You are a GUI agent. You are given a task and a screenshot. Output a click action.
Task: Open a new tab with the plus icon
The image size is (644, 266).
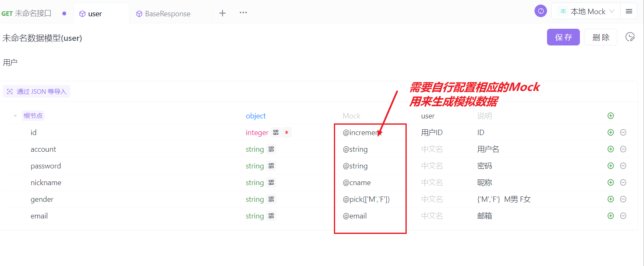pyautogui.click(x=222, y=13)
